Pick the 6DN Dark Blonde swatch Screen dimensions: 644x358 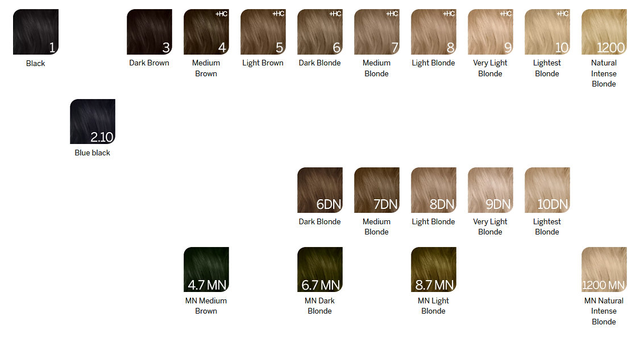click(x=319, y=190)
